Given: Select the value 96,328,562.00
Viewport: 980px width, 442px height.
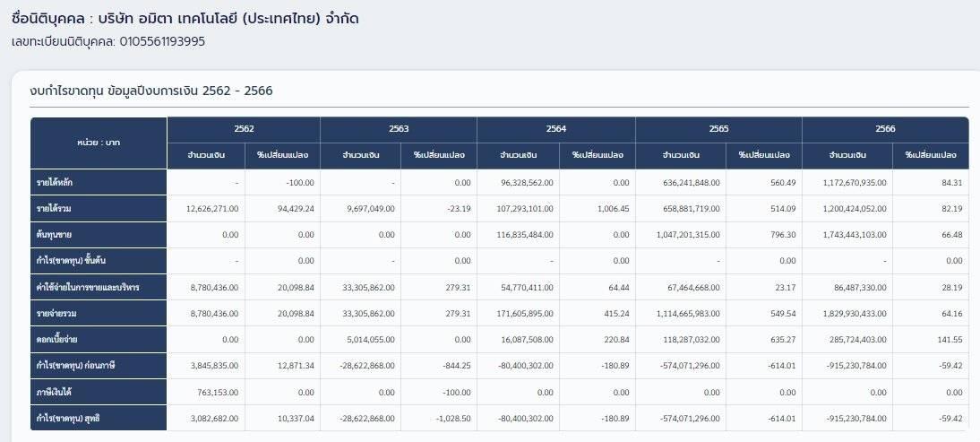Looking at the screenshot, I should (526, 183).
